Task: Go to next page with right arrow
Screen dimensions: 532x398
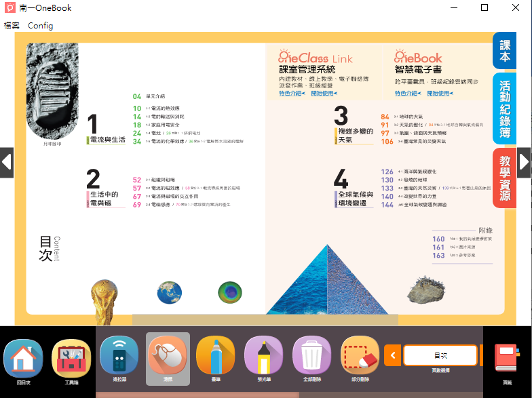Action: (525, 162)
